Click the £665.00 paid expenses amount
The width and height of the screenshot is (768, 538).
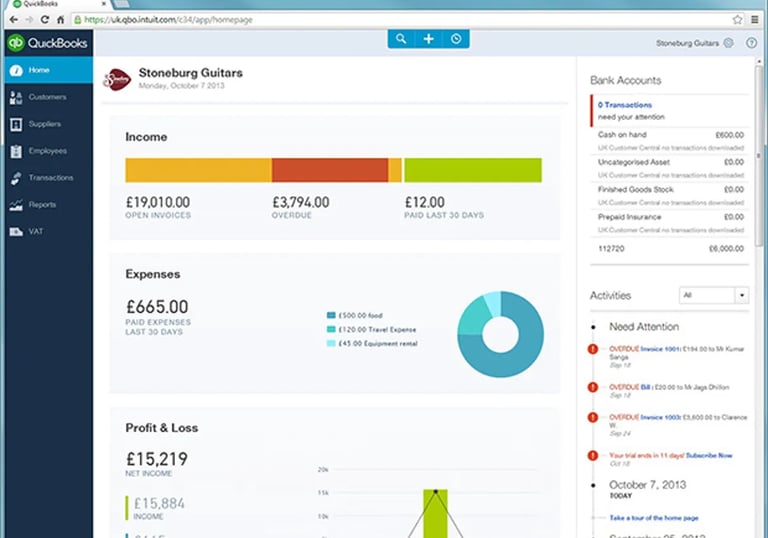[157, 307]
